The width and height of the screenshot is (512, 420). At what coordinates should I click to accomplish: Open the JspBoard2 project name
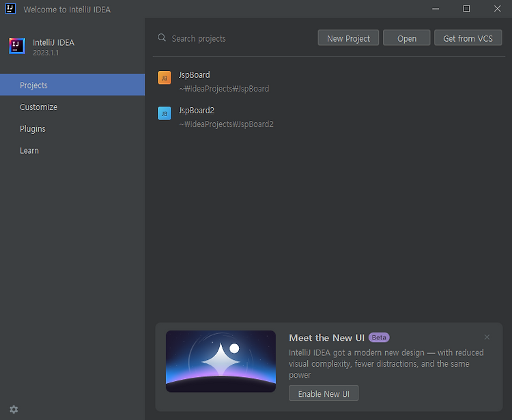pyautogui.click(x=197, y=111)
